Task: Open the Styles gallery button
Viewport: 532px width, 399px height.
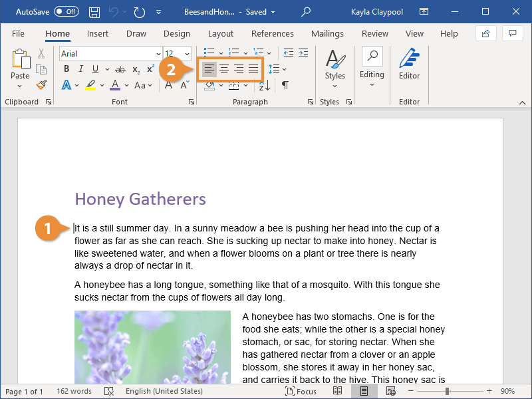Action: point(334,66)
